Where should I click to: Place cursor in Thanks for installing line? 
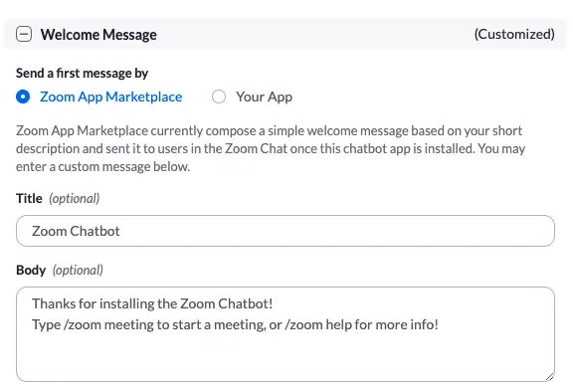(152, 303)
